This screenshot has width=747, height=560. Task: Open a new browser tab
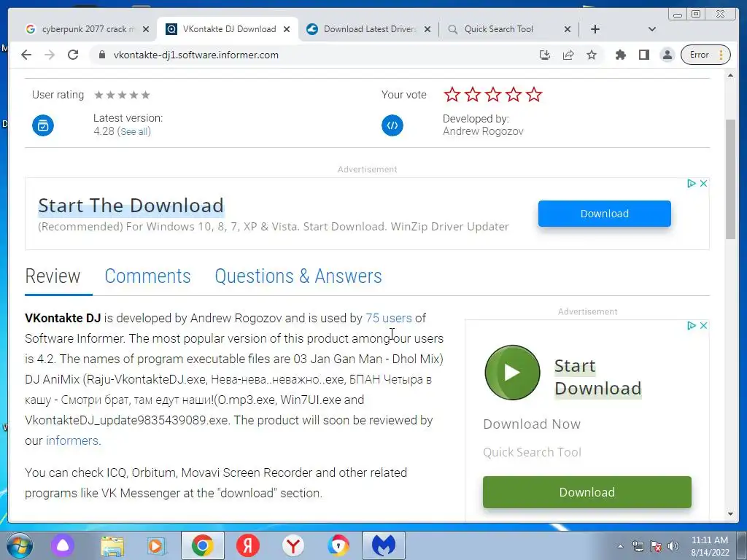(595, 29)
